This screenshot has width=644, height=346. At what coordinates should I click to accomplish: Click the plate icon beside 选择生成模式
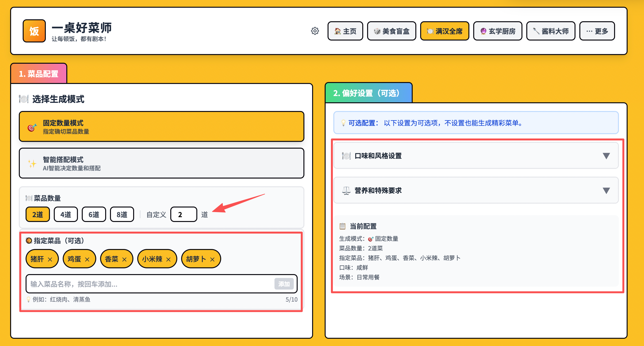[x=24, y=99]
